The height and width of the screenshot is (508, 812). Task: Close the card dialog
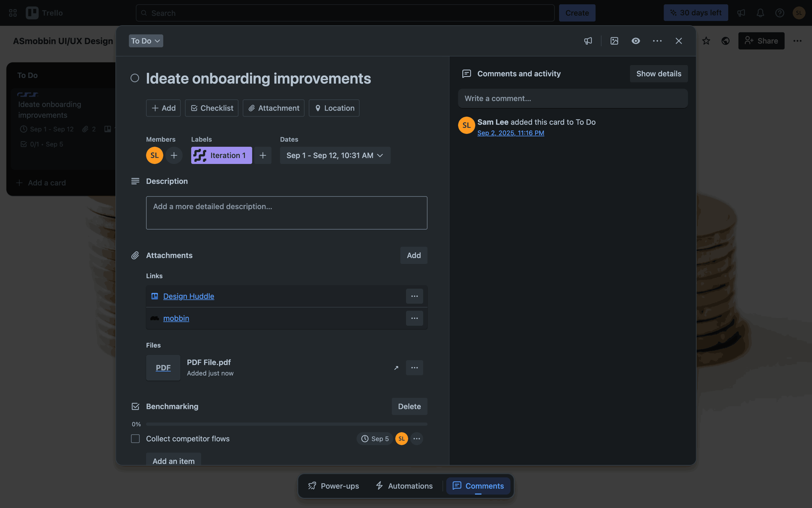[679, 41]
